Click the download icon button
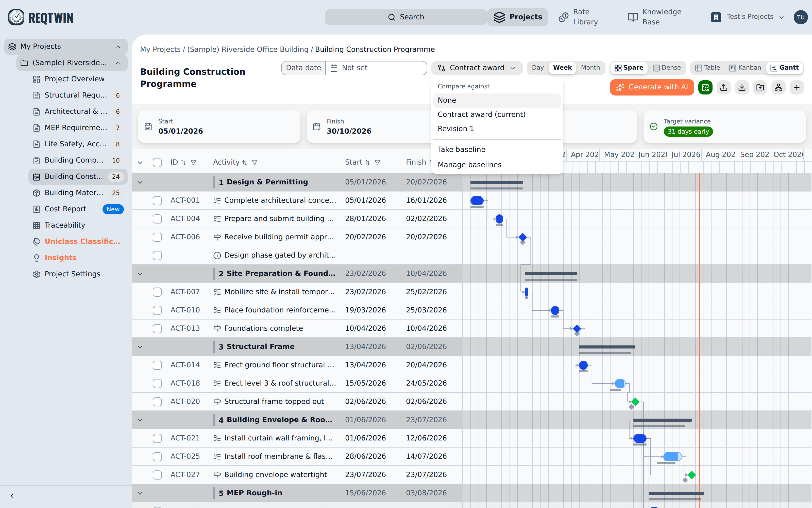The height and width of the screenshot is (508, 812). pos(742,87)
